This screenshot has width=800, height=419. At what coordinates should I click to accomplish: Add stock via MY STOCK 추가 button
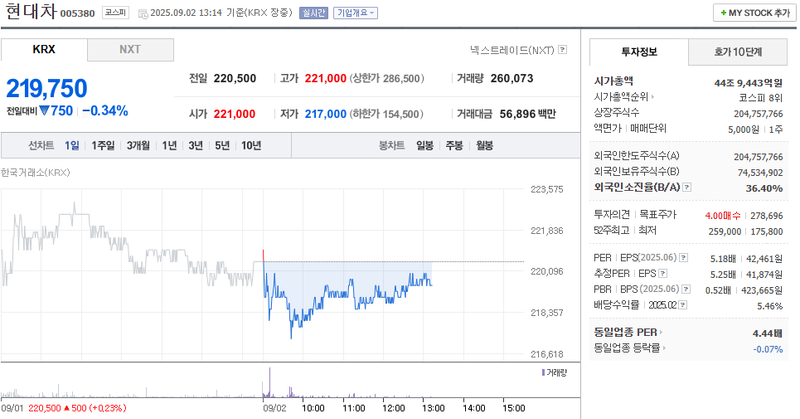[x=755, y=13]
